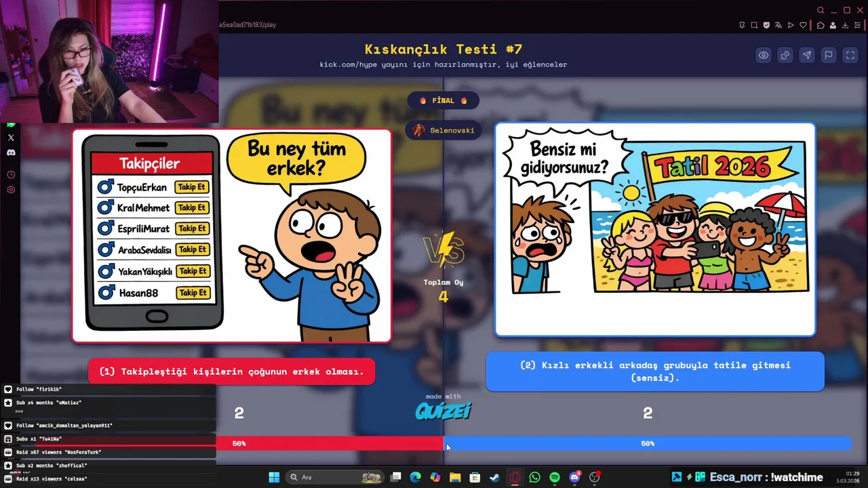Screen dimensions: 868x488
Task: Open File Explorer from taskbar
Action: [x=455, y=477]
